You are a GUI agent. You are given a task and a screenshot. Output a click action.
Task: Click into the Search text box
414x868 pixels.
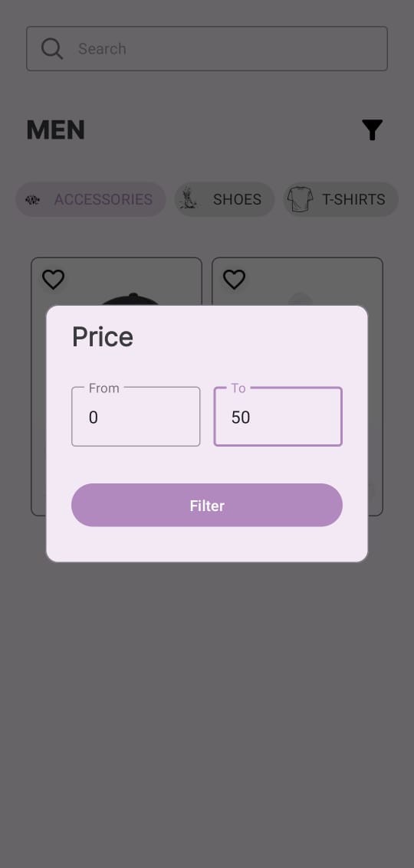207,49
